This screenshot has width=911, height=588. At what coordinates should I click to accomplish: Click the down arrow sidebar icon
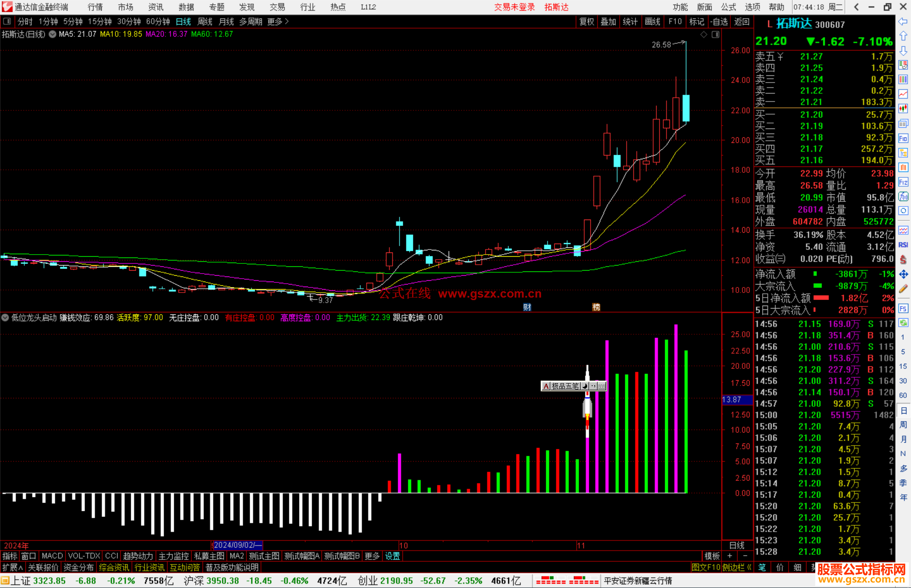903,51
